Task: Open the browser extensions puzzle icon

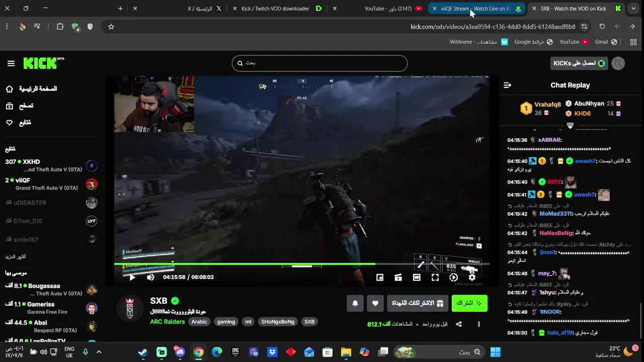Action: point(60,27)
